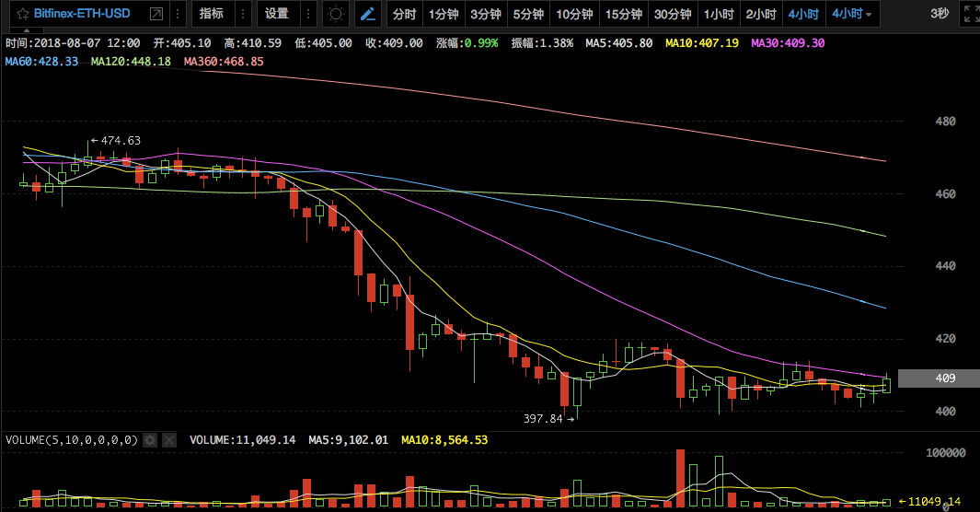Select the 1分钟 interval
Screen dimensions: 980x512
click(x=444, y=14)
